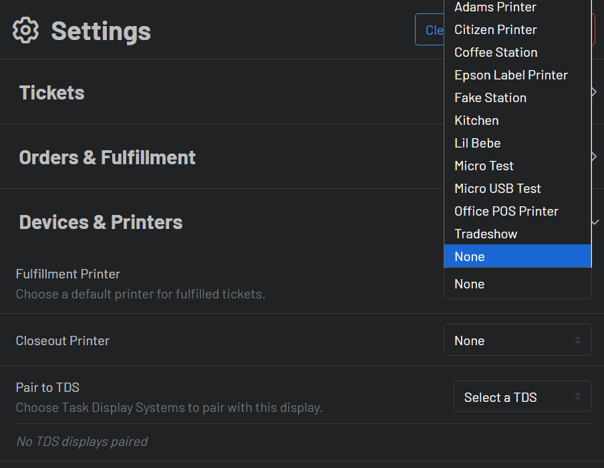
Task: Select Lil Bebe printer option
Action: click(x=477, y=143)
